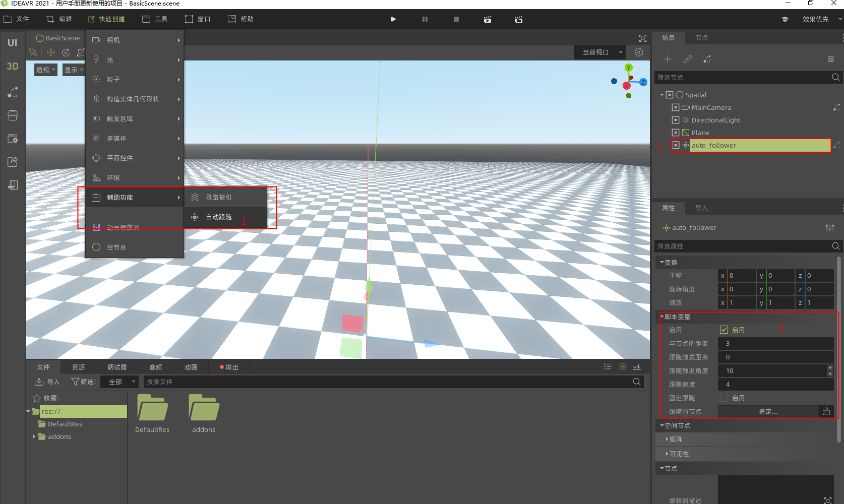Screen dimensions: 844x504
Task: Click the 跟随触发角度 stepper arrow
Action: [830, 371]
